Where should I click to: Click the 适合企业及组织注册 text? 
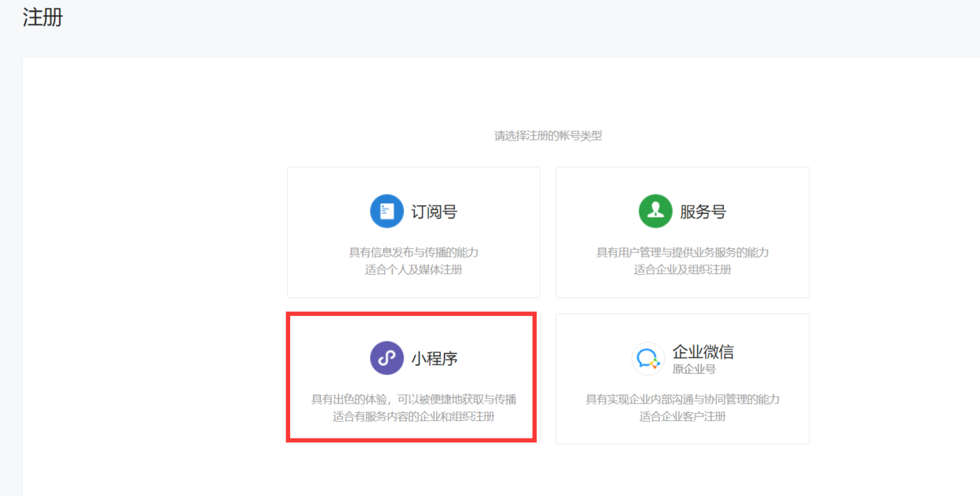683,270
